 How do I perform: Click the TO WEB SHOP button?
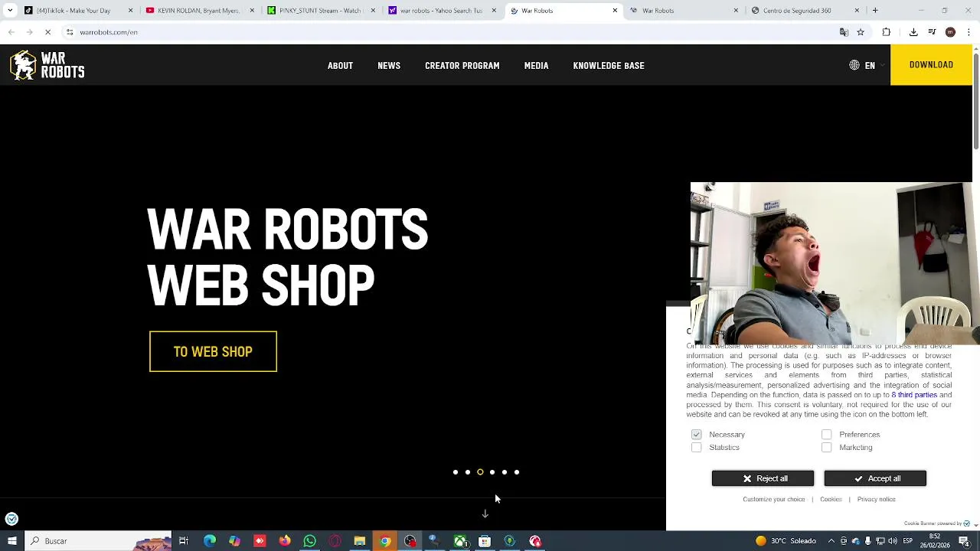213,352
